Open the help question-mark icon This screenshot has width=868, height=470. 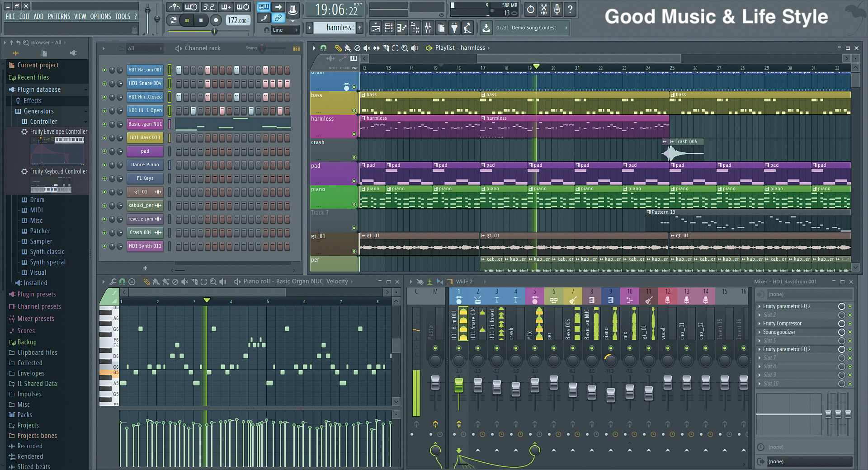coord(570,9)
